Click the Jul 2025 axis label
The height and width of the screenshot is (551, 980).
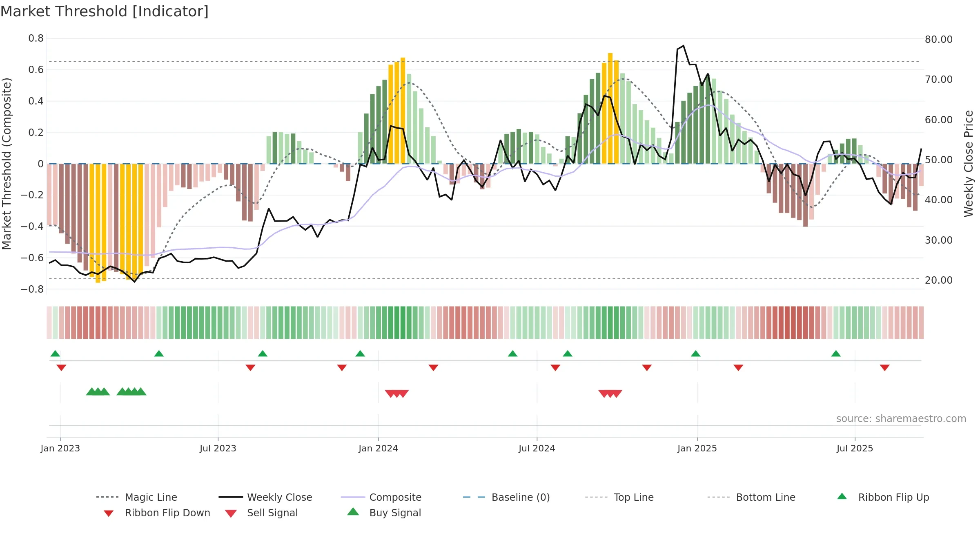click(x=855, y=448)
